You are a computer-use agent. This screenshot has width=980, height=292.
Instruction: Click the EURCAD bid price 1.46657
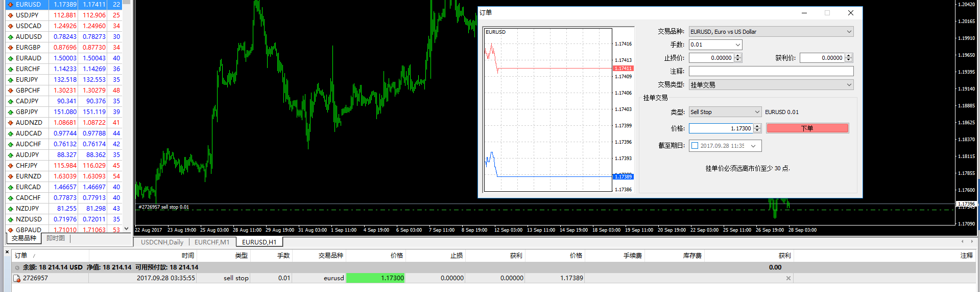click(65, 187)
